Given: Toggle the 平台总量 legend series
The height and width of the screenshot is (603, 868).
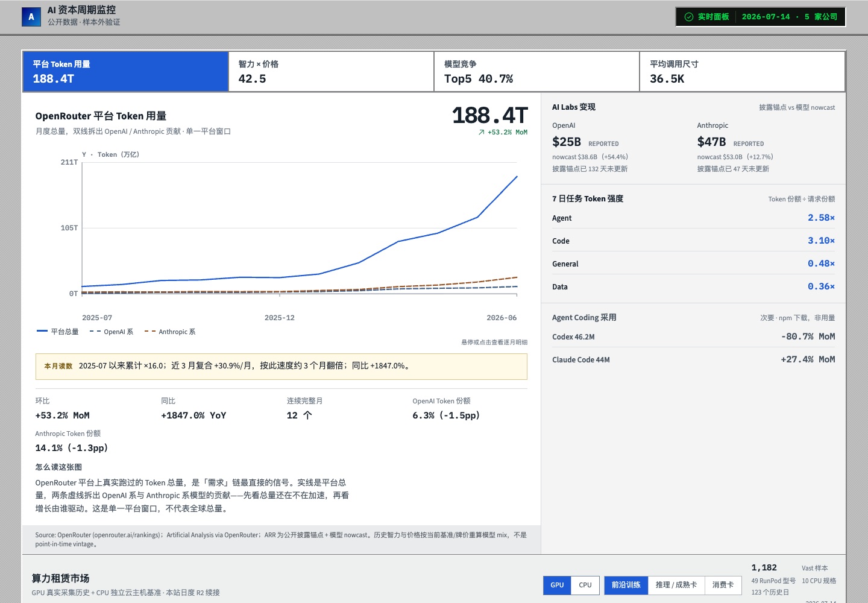Looking at the screenshot, I should [58, 332].
